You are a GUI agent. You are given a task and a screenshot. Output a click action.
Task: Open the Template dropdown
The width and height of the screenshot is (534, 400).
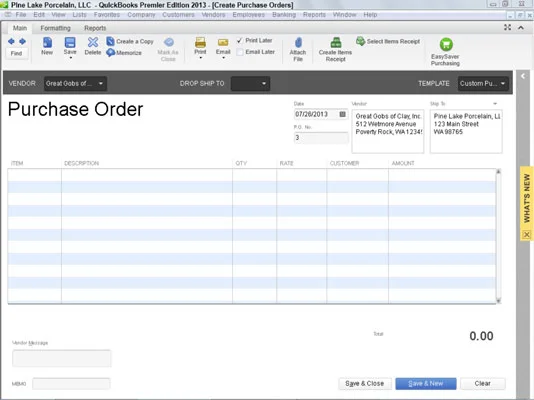click(x=483, y=83)
